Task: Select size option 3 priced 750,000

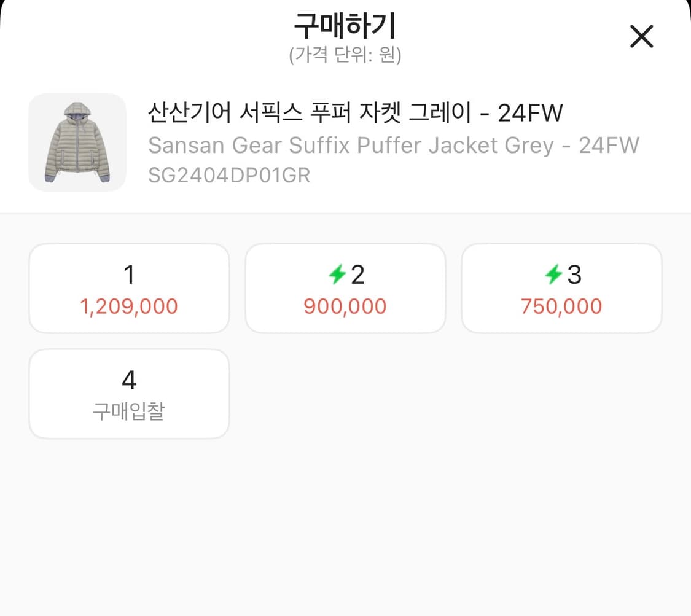Action: [x=561, y=287]
